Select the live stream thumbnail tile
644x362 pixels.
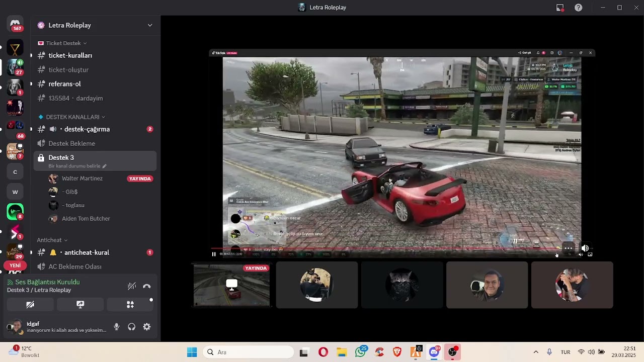pos(231,285)
